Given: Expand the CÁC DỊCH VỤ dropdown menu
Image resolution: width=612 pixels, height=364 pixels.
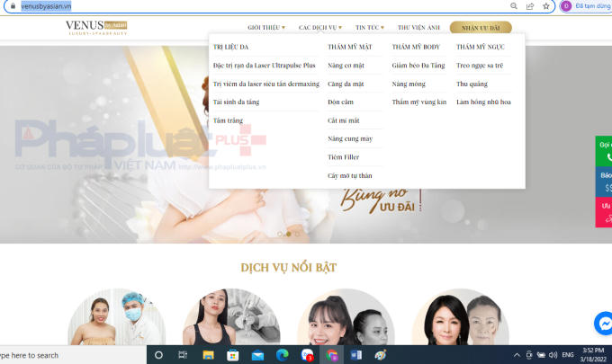Looking at the screenshot, I should 320,27.
